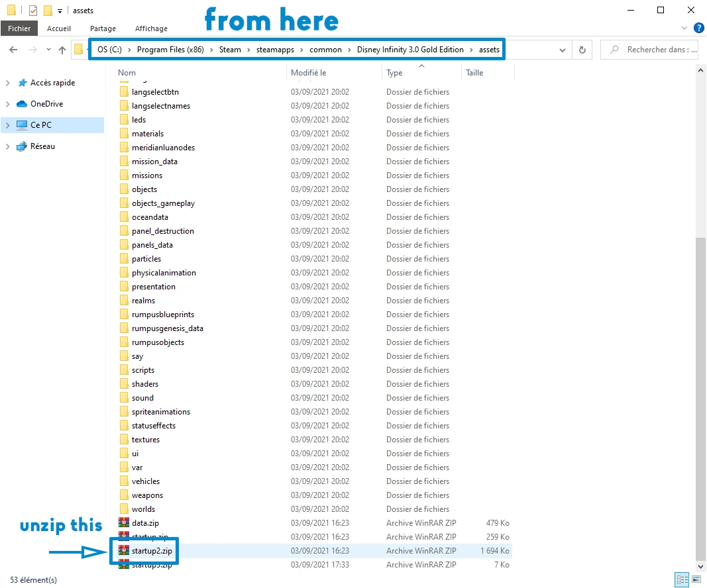
Task: Select Ce PC computer icon
Action: [x=22, y=124]
